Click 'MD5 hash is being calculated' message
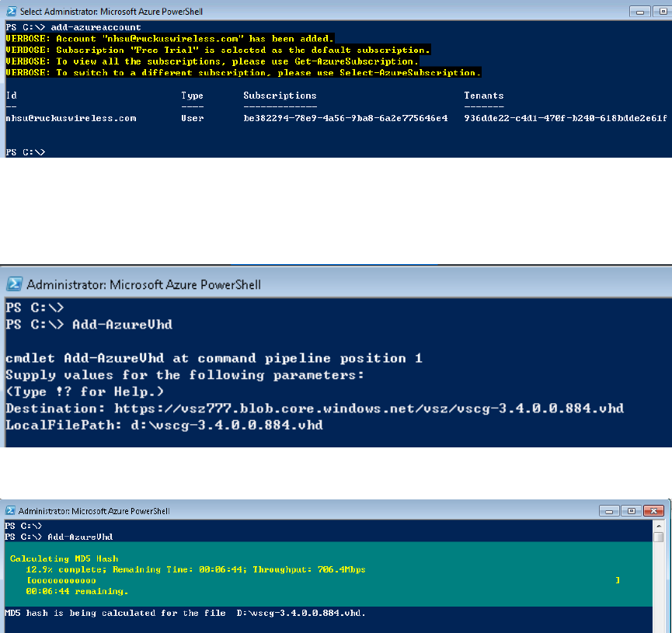The width and height of the screenshot is (672, 633). 185,614
